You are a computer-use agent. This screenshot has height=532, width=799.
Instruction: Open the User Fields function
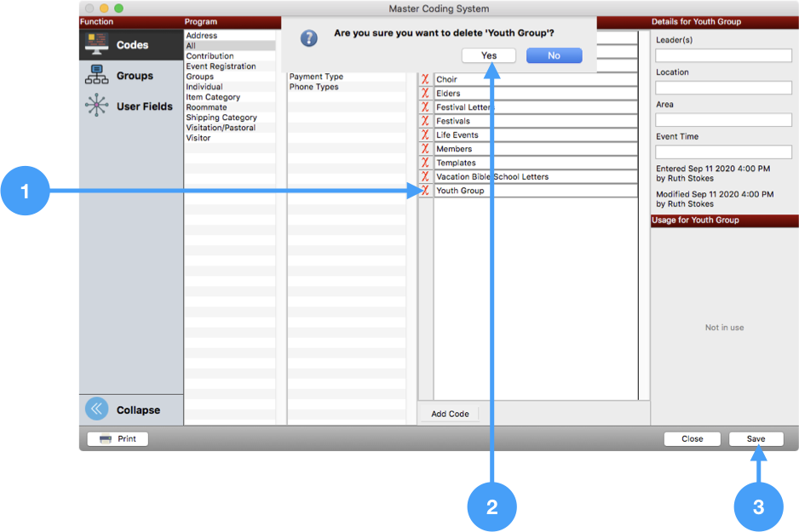[131, 106]
